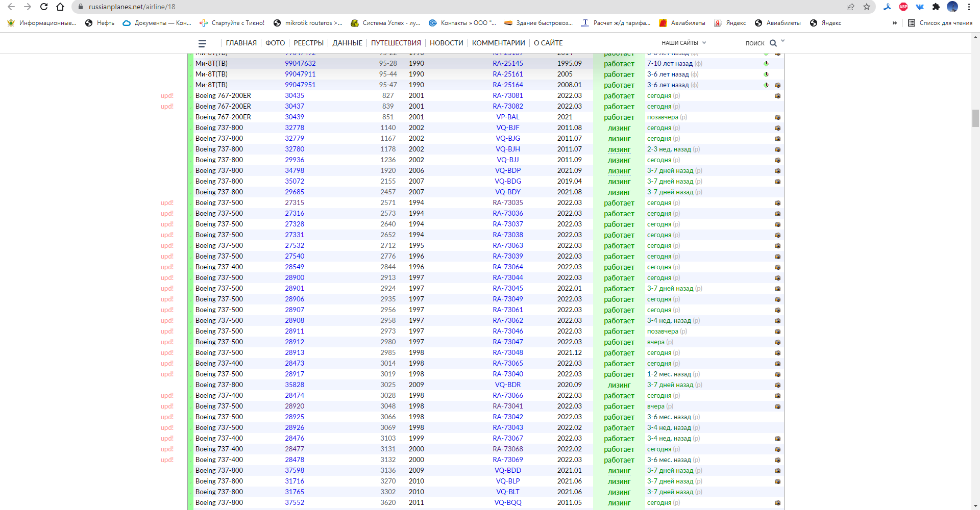The image size is (980, 510).
Task: Click the 'лизинг' status in VQ-BDY row
Action: (x=619, y=192)
